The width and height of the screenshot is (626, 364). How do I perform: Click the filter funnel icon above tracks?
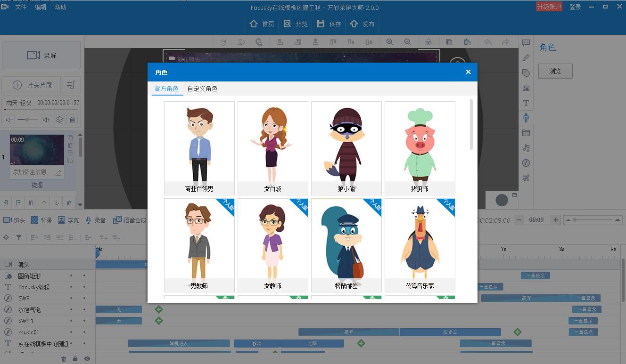click(19, 238)
